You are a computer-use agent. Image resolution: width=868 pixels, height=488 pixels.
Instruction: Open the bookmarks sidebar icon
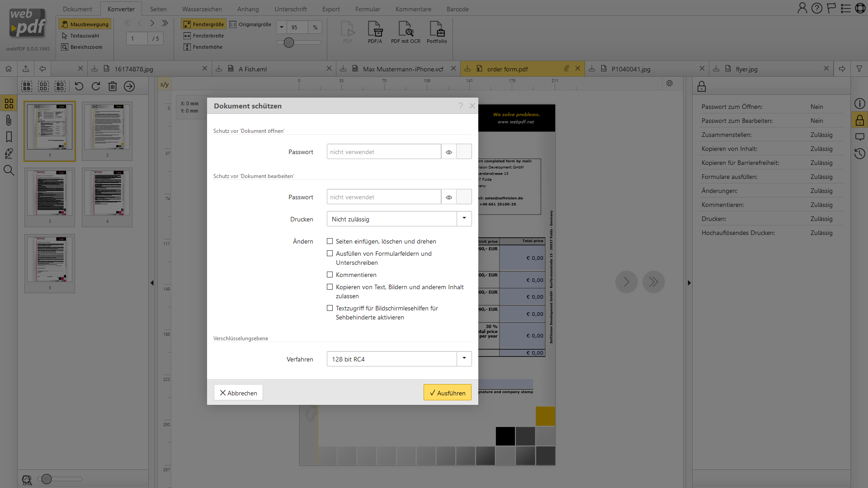pos(9,137)
